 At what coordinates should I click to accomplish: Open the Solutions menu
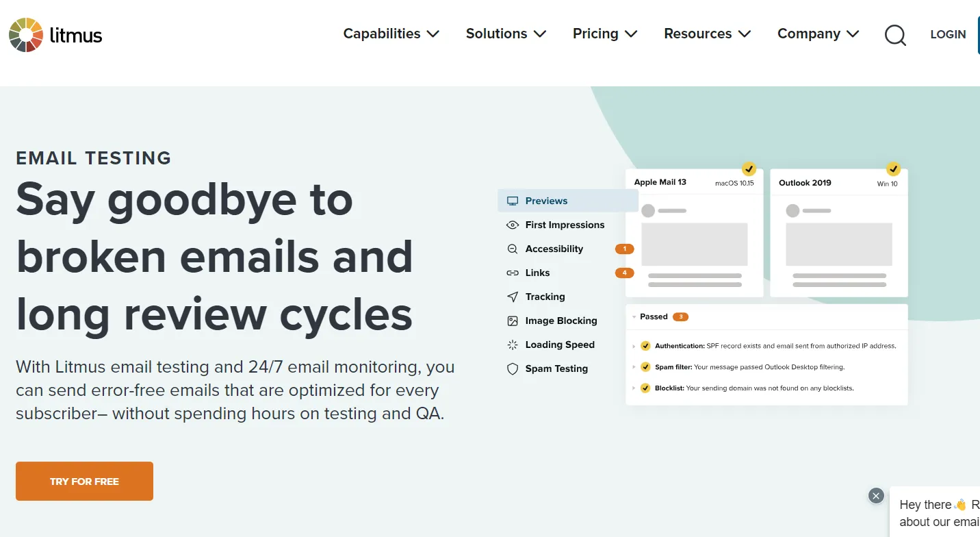tap(506, 34)
